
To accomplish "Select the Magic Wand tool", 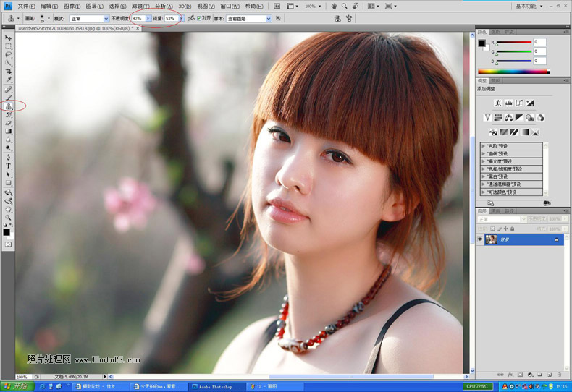I will (x=8, y=63).
